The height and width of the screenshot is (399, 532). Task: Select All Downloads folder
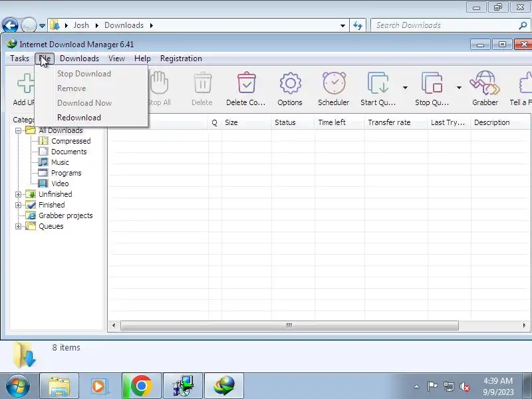point(61,130)
